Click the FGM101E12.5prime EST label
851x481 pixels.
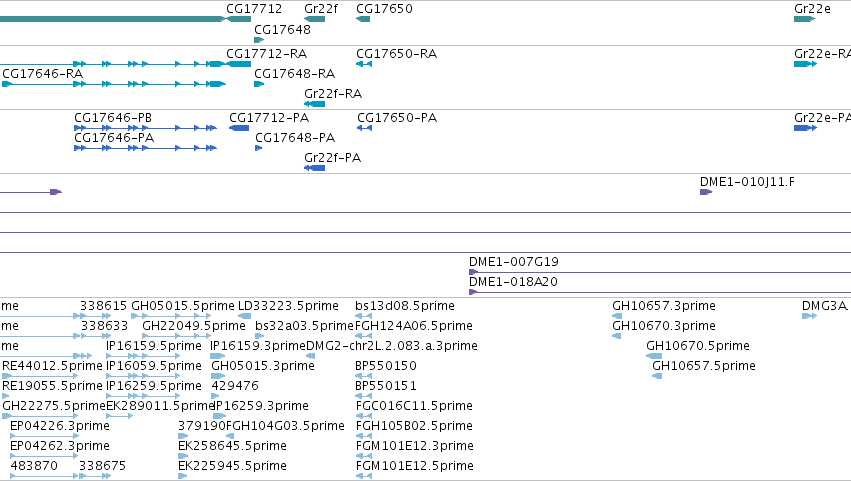(x=415, y=466)
